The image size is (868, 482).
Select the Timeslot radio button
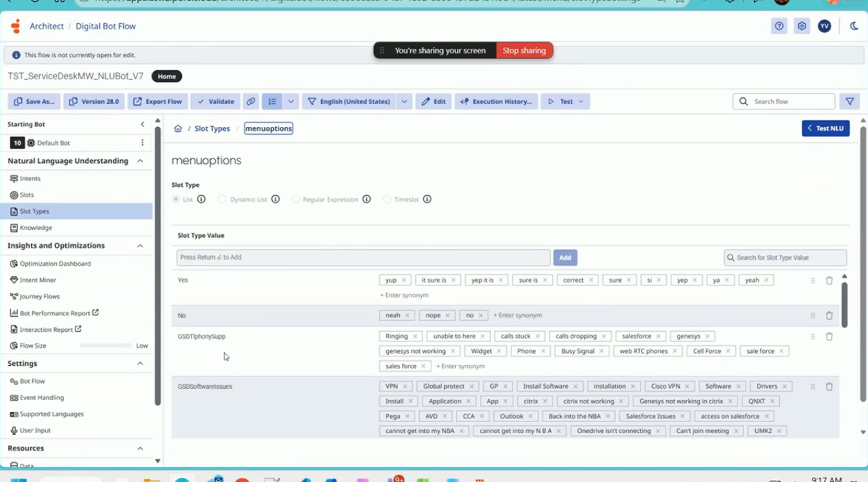click(387, 199)
